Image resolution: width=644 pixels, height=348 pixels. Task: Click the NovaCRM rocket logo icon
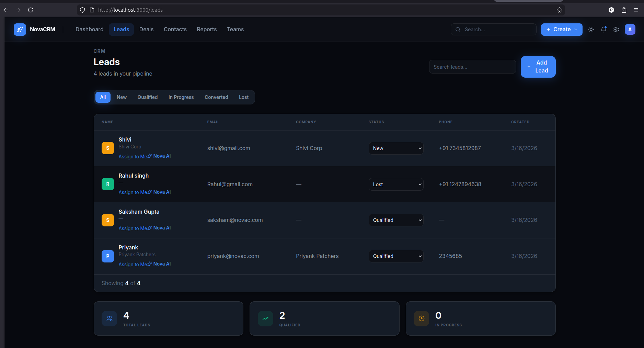pos(20,30)
